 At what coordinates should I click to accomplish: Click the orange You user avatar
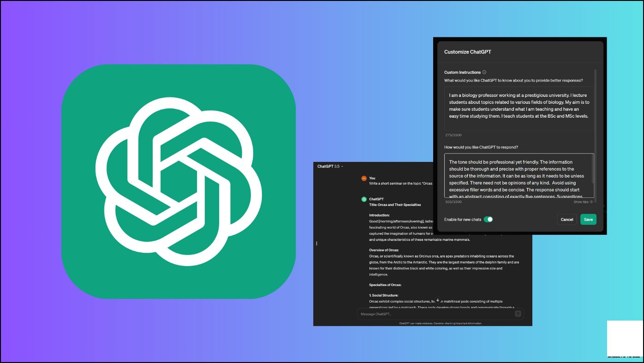(x=364, y=178)
